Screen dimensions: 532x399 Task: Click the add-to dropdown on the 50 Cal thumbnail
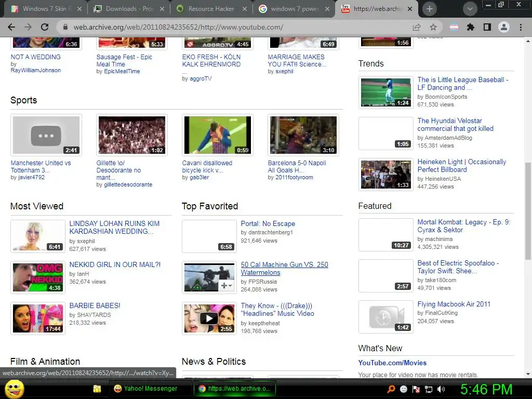(x=227, y=286)
